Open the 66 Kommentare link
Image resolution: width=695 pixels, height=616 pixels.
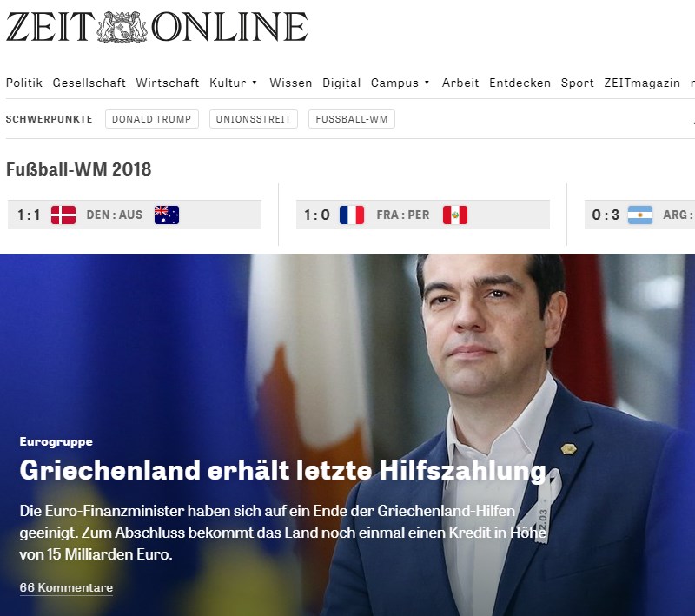click(x=66, y=587)
